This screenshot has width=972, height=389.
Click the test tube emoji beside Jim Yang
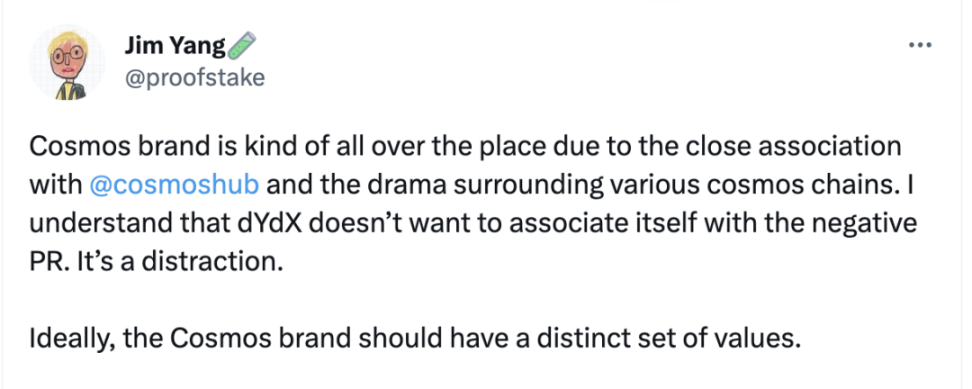(x=242, y=46)
